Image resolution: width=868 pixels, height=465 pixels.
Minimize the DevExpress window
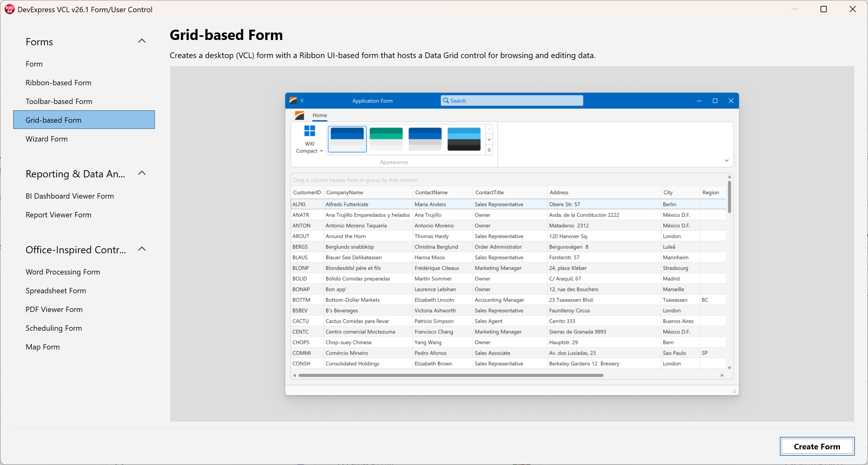(x=795, y=9)
